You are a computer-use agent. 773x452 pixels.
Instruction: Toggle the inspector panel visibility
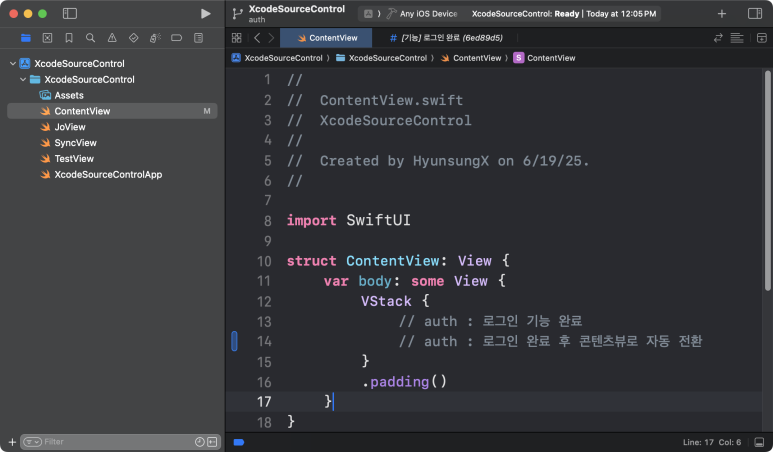[x=755, y=13]
